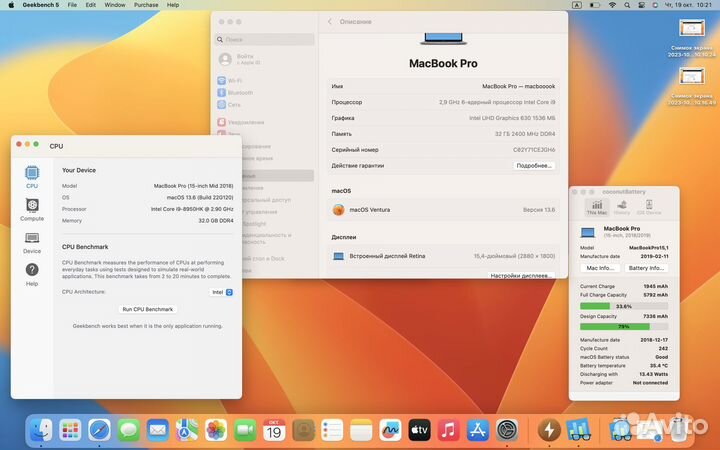Open coconutBattery lightning icon in the Dock
This screenshot has width=720, height=450.
pyautogui.click(x=549, y=430)
